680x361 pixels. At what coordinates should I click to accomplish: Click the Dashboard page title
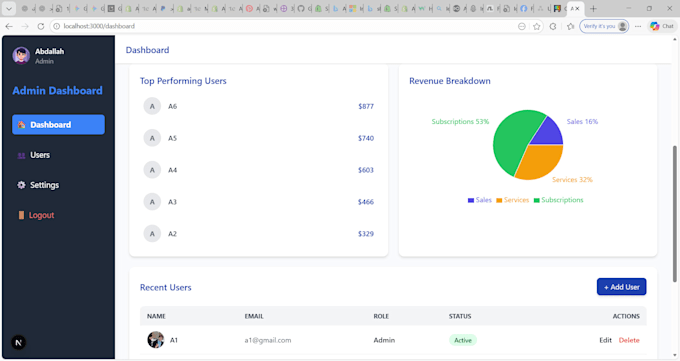coord(147,50)
